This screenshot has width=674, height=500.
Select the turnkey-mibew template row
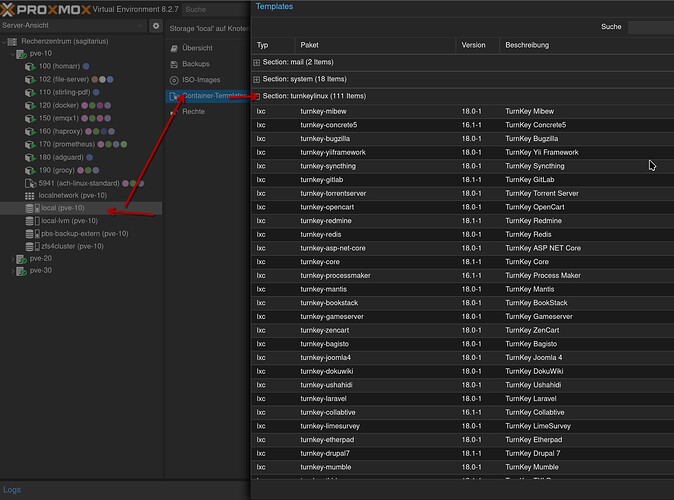(x=463, y=111)
